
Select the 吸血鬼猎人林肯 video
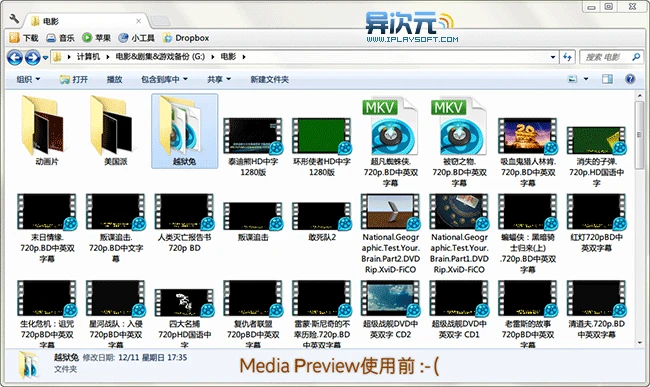(x=528, y=152)
